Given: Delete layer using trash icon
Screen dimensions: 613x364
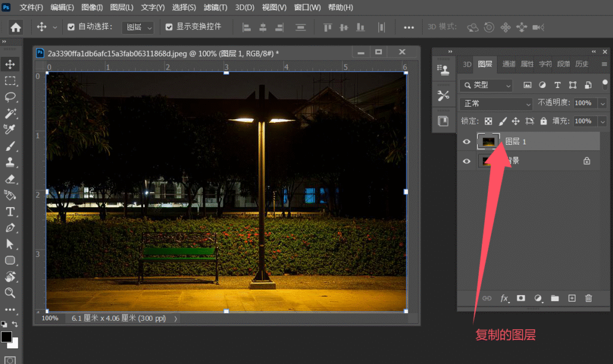Looking at the screenshot, I should click(x=589, y=298).
